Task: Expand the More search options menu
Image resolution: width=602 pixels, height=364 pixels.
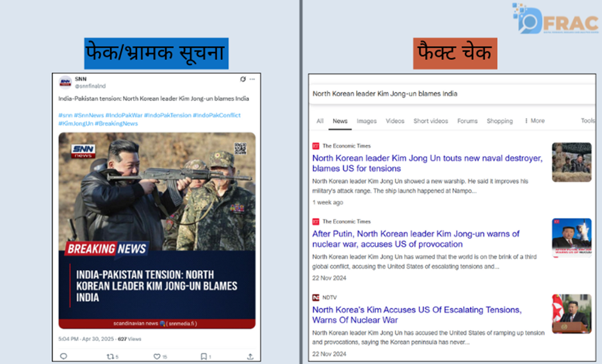Action: pyautogui.click(x=534, y=120)
